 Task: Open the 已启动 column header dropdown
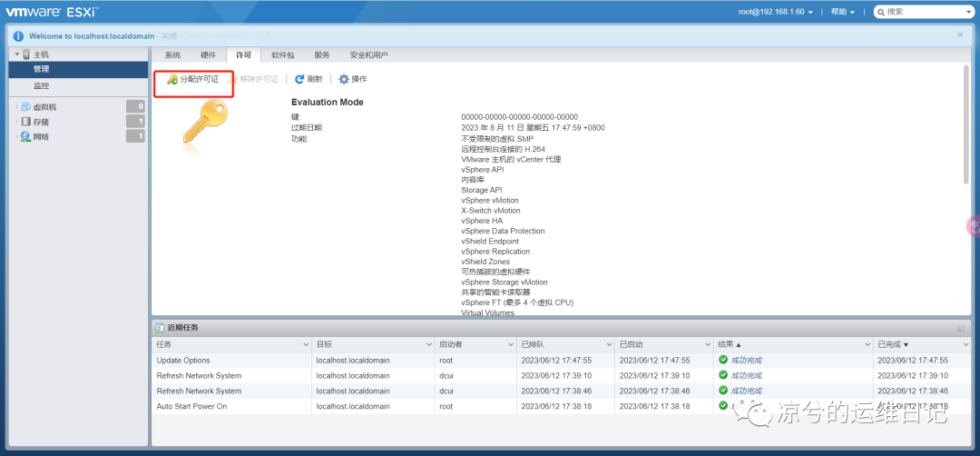pyautogui.click(x=708, y=344)
